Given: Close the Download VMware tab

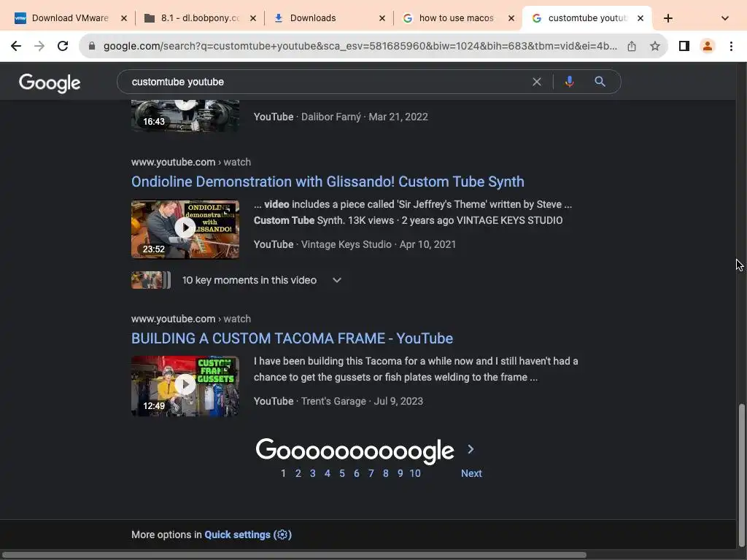Looking at the screenshot, I should (x=124, y=18).
